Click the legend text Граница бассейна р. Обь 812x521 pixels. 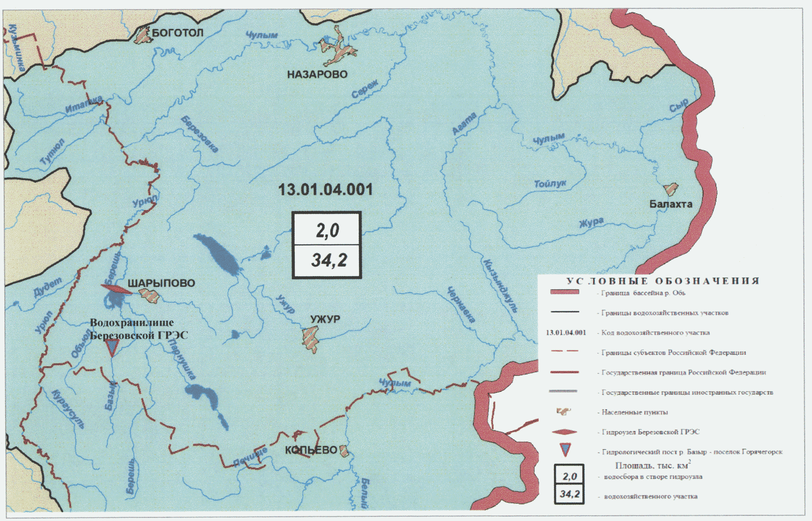(x=644, y=293)
